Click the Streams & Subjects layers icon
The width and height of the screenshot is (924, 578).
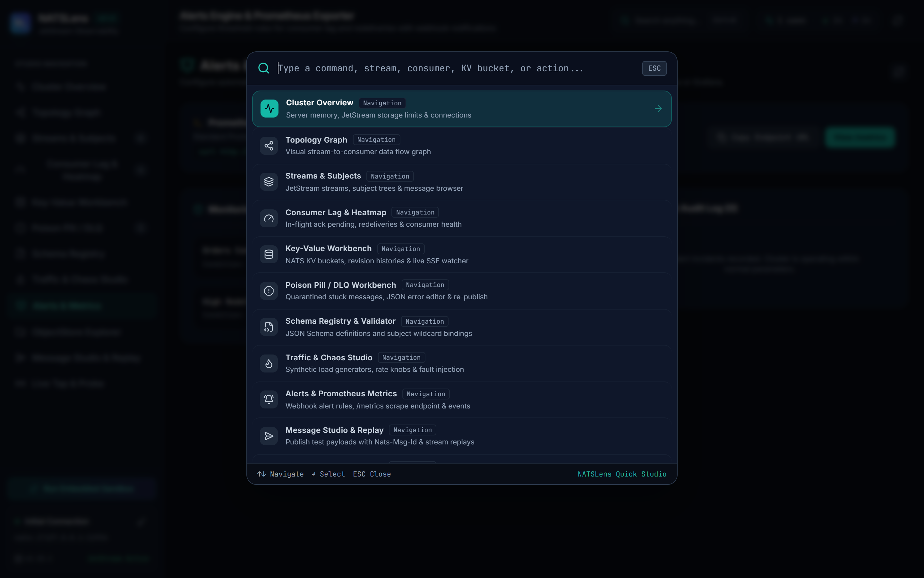[x=269, y=182]
